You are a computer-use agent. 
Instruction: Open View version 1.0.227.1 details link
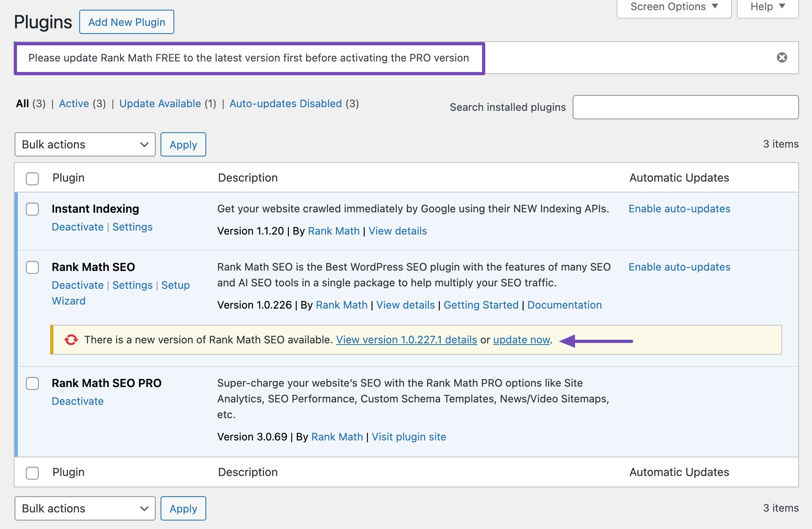407,340
